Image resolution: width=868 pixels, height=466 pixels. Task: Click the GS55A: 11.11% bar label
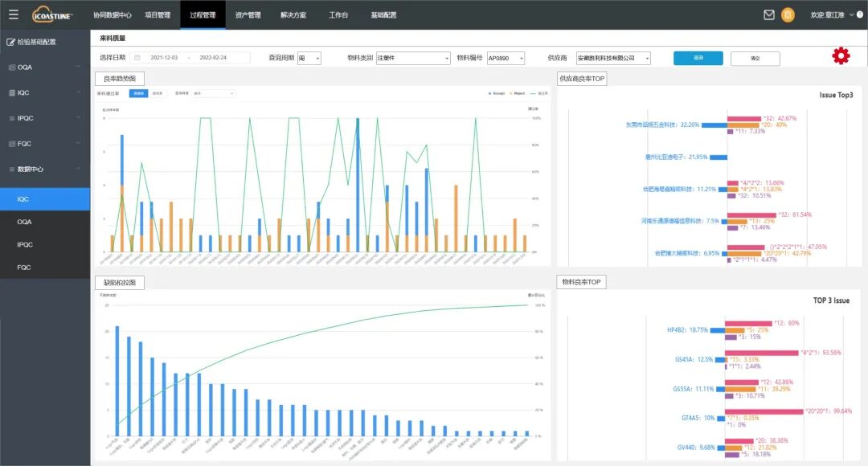[694, 389]
